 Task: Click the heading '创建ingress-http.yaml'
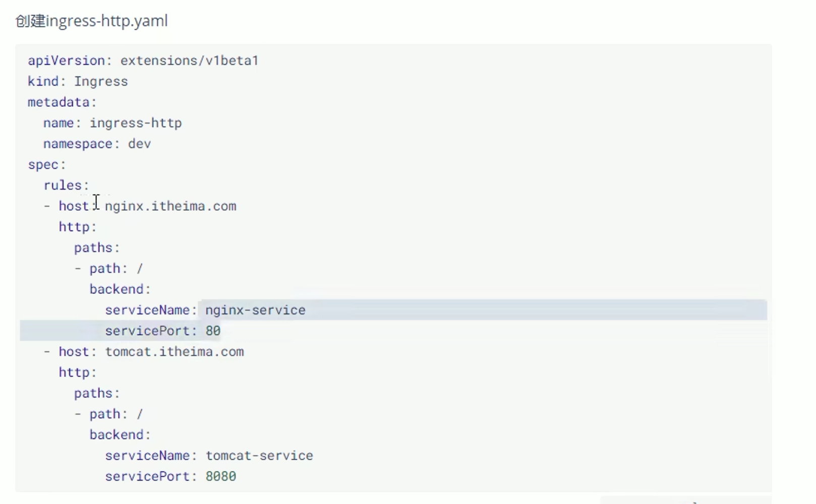point(91,21)
